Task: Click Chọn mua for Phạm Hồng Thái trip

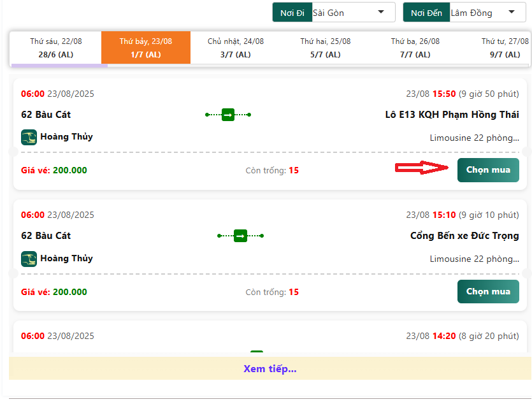Action: [x=488, y=170]
